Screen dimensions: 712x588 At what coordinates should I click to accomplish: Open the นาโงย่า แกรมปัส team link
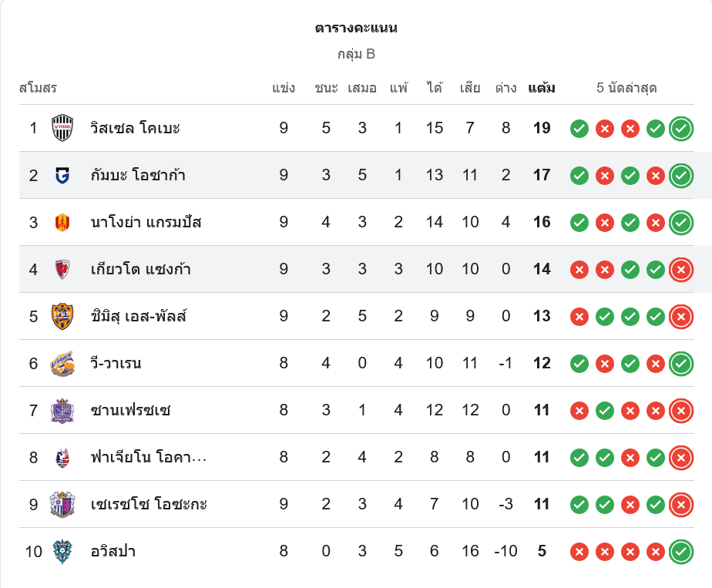coord(146,223)
